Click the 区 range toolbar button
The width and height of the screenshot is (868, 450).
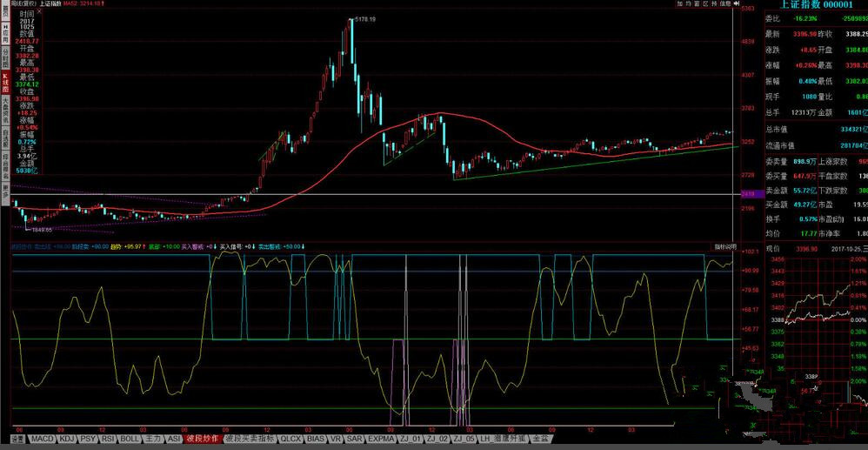(x=704, y=3)
